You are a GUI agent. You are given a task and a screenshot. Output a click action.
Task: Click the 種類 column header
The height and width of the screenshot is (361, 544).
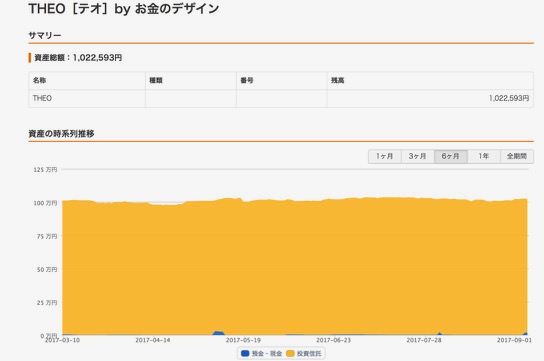[191, 80]
